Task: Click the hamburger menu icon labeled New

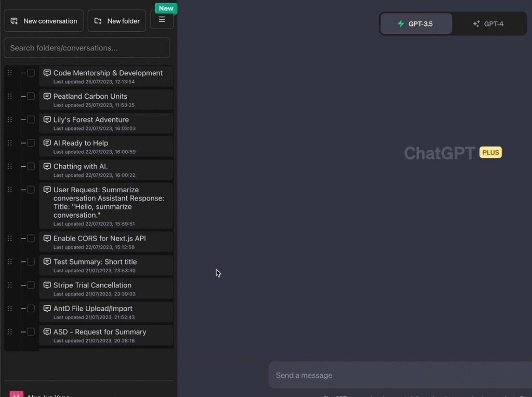Action: coord(162,20)
